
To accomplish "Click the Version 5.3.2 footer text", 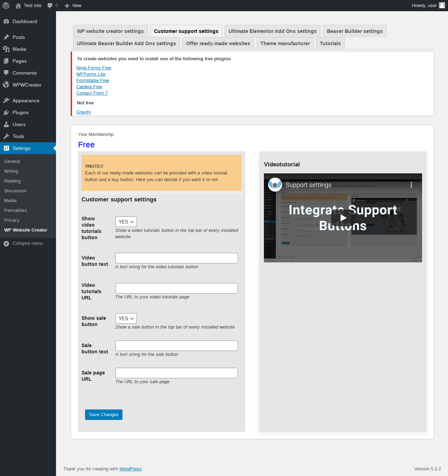I will point(428,469).
